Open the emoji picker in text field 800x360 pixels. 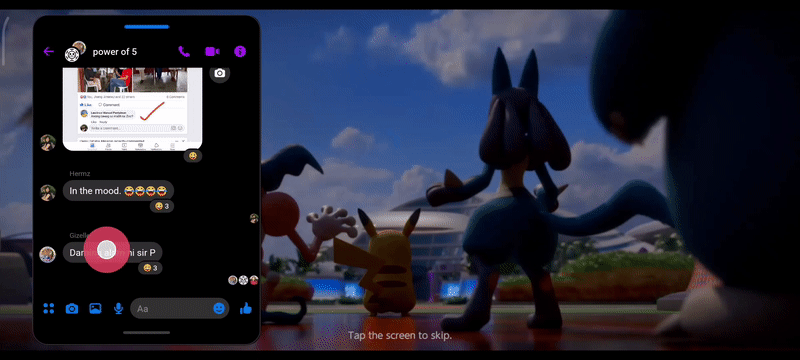pos(219,308)
